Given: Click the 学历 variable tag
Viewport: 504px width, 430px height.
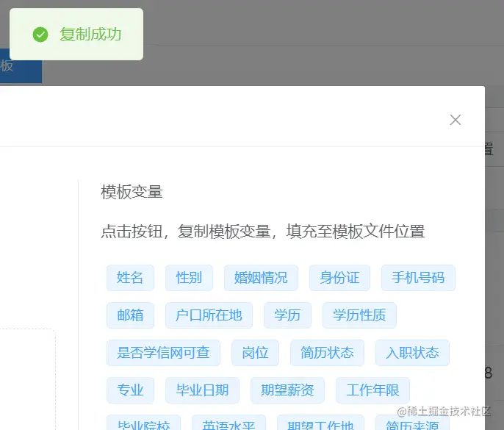Looking at the screenshot, I should 287,315.
